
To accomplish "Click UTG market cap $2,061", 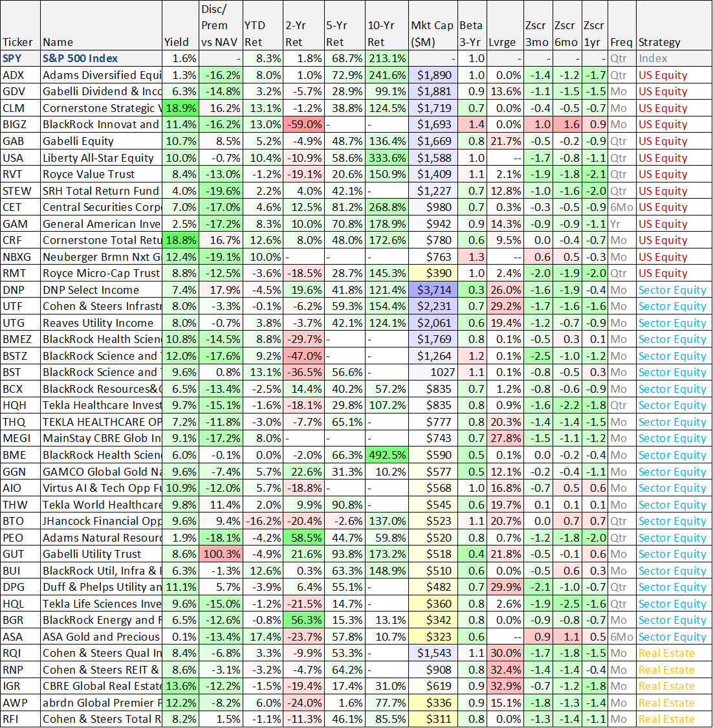I will click(433, 323).
